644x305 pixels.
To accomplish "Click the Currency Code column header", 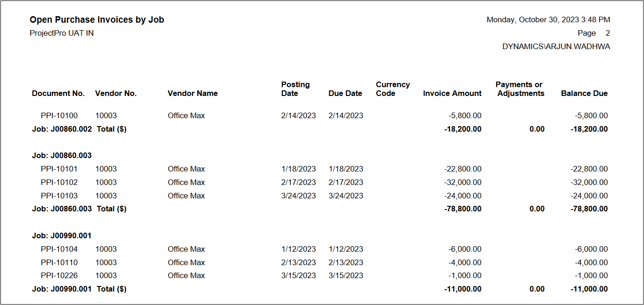I will 393,89.
